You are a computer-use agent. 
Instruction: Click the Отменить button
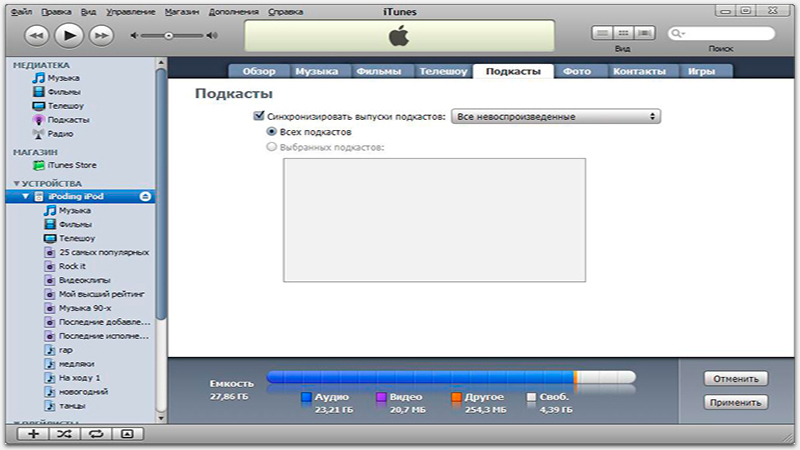pyautogui.click(x=736, y=379)
